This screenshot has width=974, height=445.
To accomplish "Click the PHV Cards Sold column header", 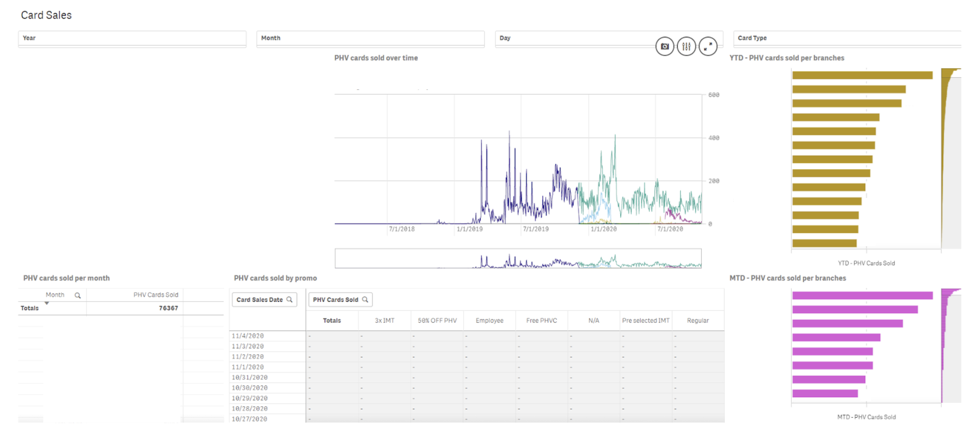I will (155, 296).
